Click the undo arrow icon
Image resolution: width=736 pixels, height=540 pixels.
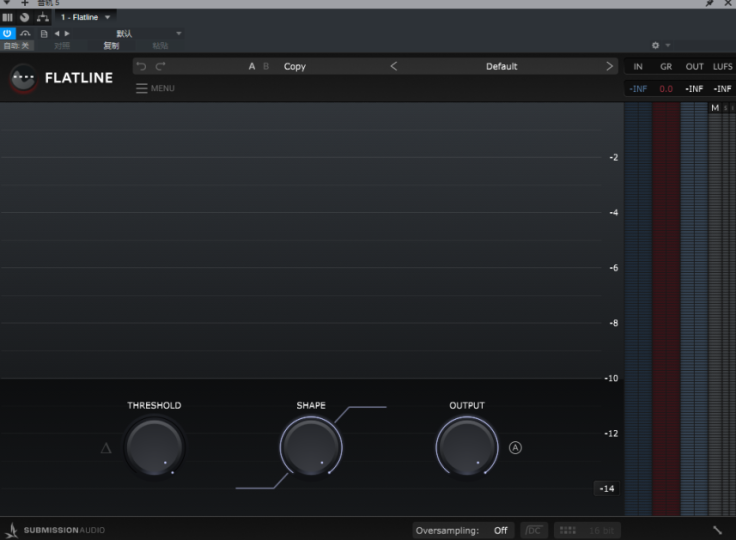(141, 66)
